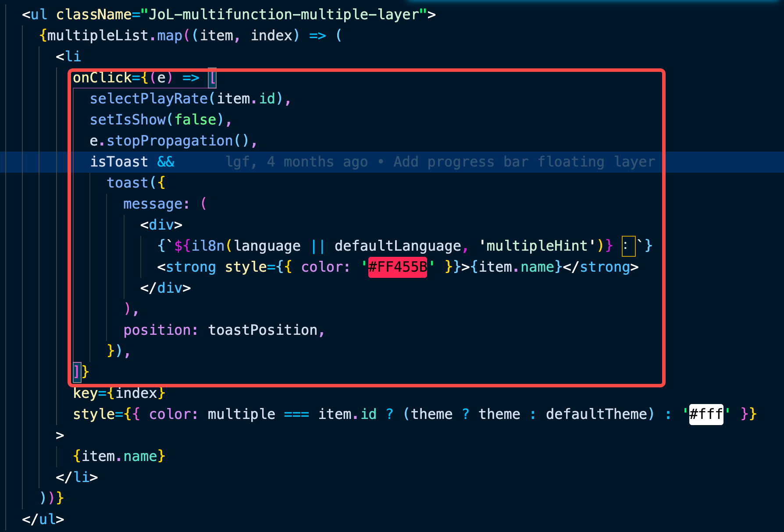This screenshot has width=784, height=532.
Task: Click the === operator in style line
Action: click(296, 414)
